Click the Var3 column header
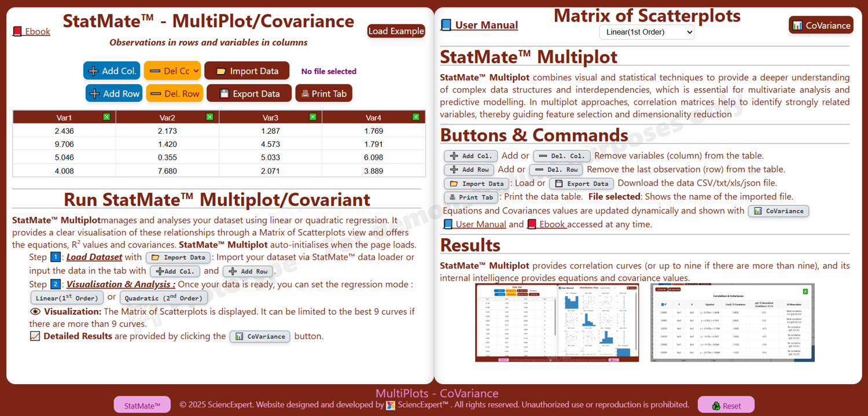The image size is (868, 416). coord(270,117)
